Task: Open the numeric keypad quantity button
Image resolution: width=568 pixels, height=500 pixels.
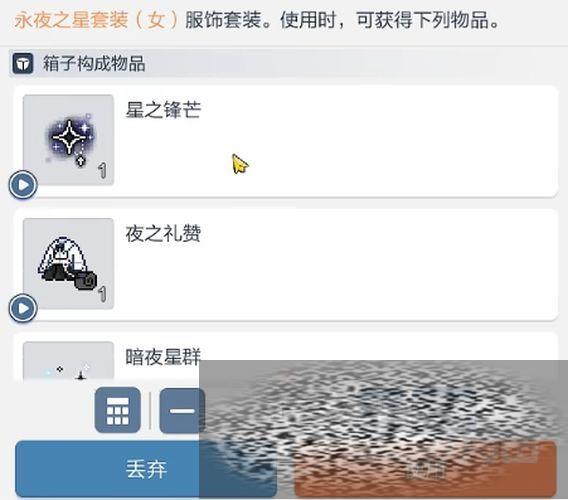Action: click(x=118, y=410)
